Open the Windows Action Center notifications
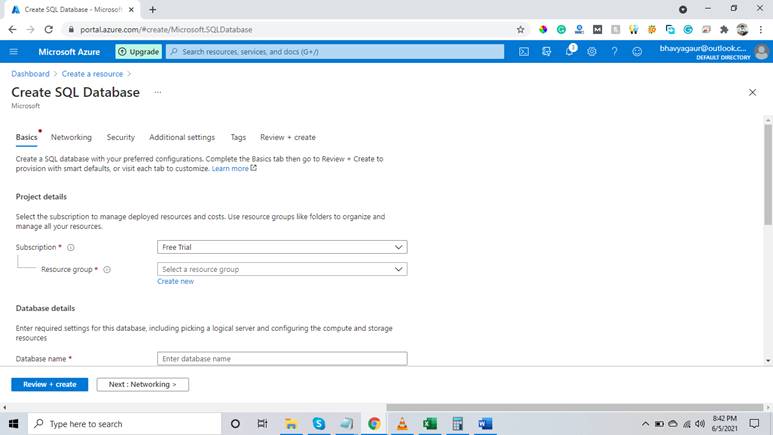773x435 pixels. 754,424
